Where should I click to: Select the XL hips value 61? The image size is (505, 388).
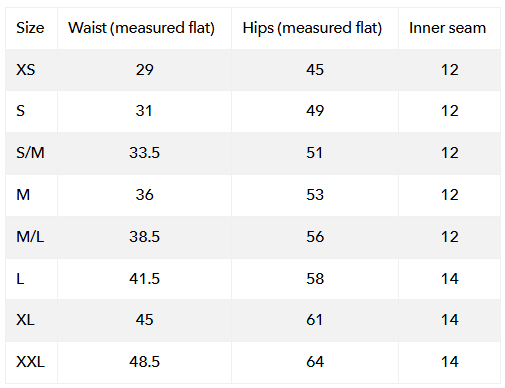coord(314,320)
